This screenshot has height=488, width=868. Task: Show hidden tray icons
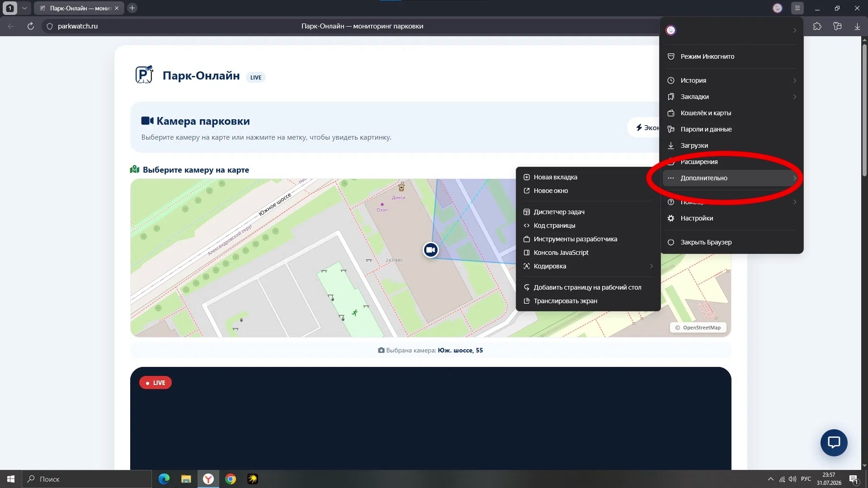coord(770,479)
